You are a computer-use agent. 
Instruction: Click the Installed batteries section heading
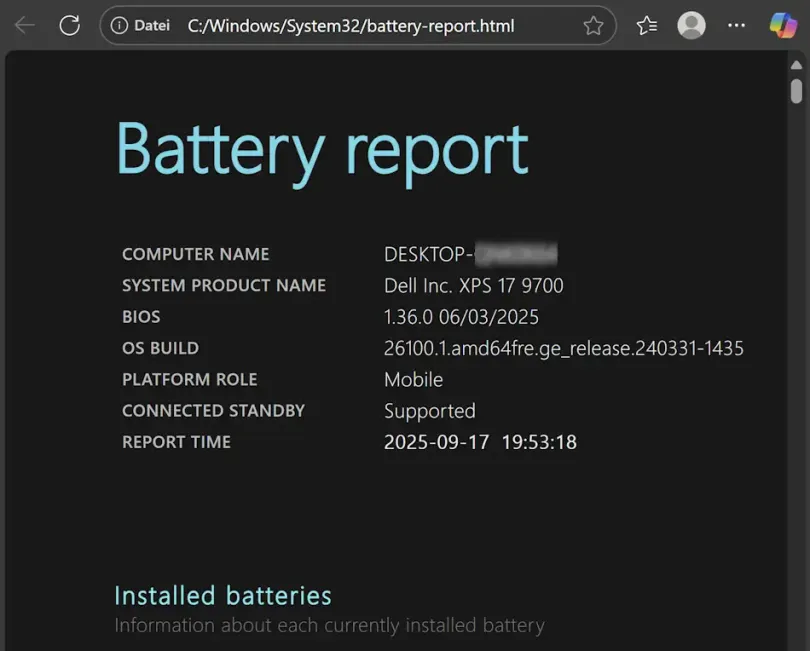(x=222, y=595)
